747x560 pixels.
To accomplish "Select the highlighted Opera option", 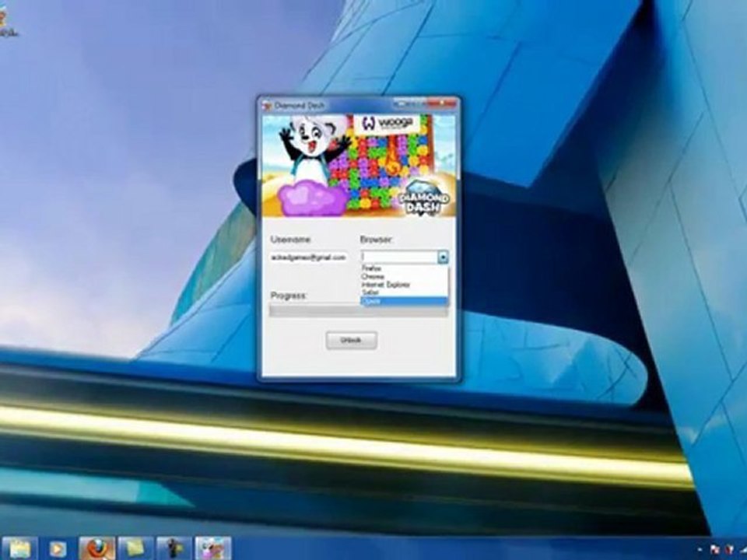I will click(x=404, y=302).
